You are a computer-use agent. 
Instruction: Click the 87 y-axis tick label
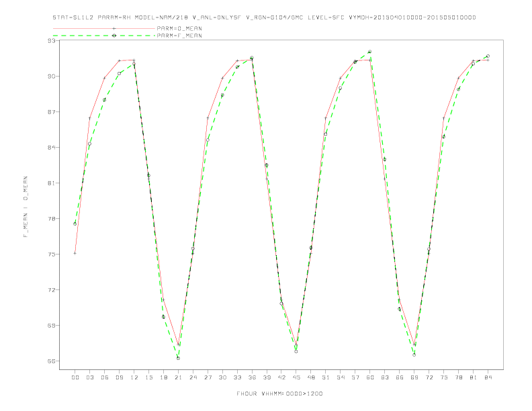(x=52, y=112)
